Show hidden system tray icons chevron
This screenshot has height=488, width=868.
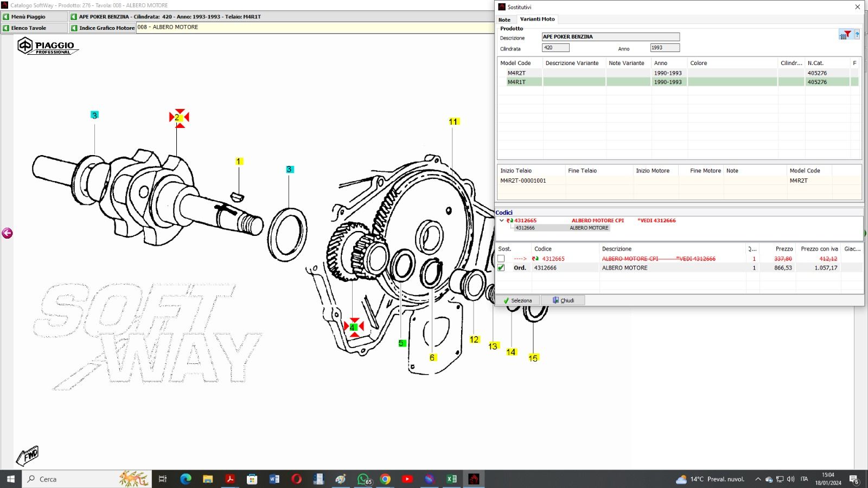click(x=758, y=479)
